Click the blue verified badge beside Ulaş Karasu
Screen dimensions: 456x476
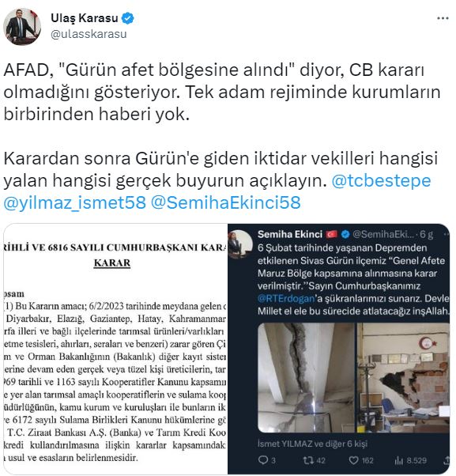[x=128, y=18]
